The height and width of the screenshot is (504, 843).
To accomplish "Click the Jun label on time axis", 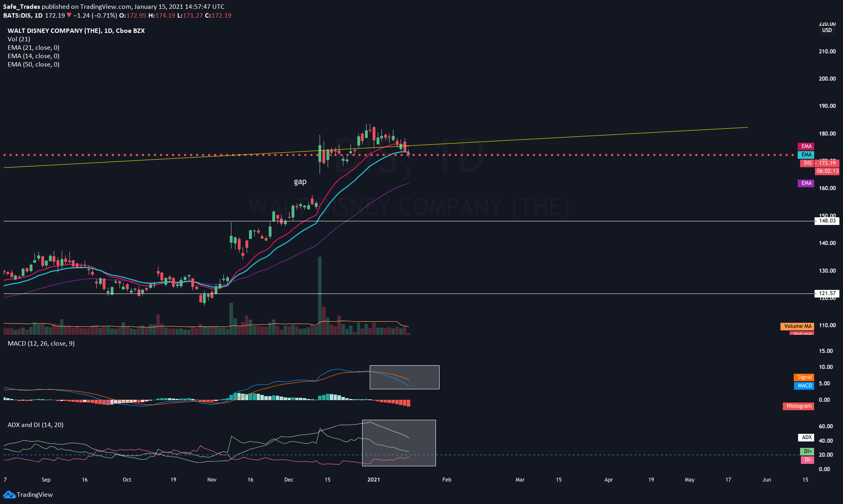I will click(x=767, y=480).
